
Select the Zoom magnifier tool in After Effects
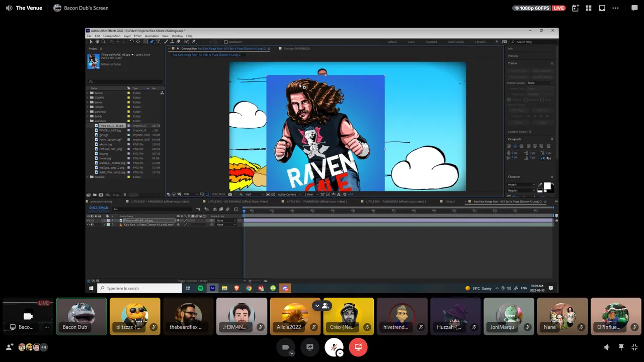[x=104, y=42]
